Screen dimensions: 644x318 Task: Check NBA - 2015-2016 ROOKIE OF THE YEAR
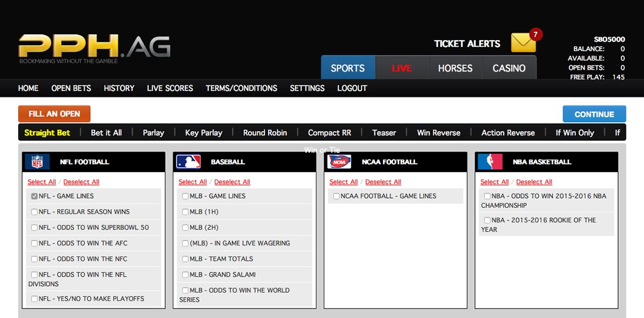point(487,220)
